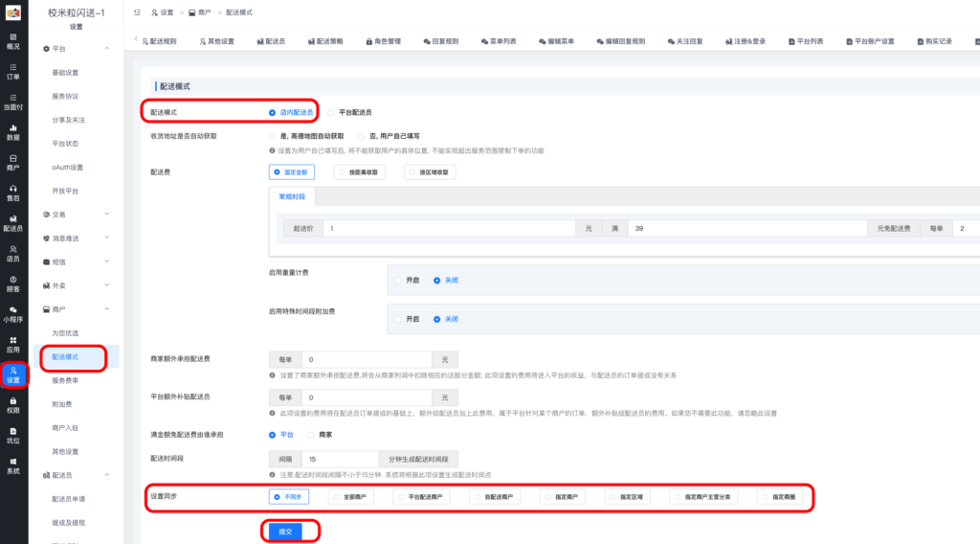Open 顾客 customers in left navigation
The image size is (980, 544).
[x=13, y=284]
